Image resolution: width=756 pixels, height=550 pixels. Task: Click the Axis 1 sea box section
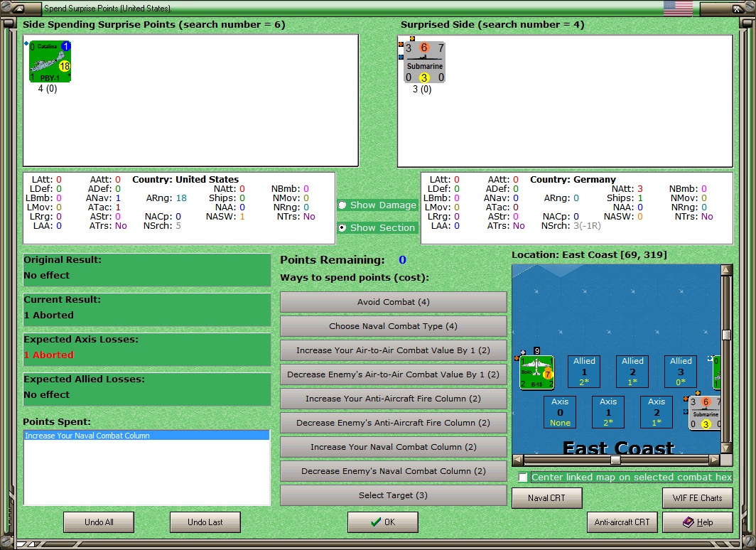(608, 411)
